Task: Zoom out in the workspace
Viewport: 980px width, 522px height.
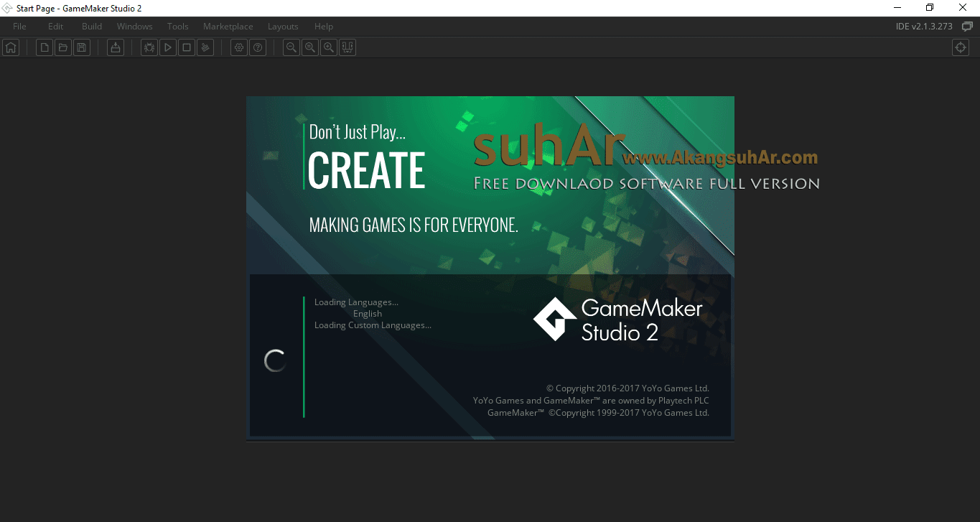Action: [x=291, y=47]
